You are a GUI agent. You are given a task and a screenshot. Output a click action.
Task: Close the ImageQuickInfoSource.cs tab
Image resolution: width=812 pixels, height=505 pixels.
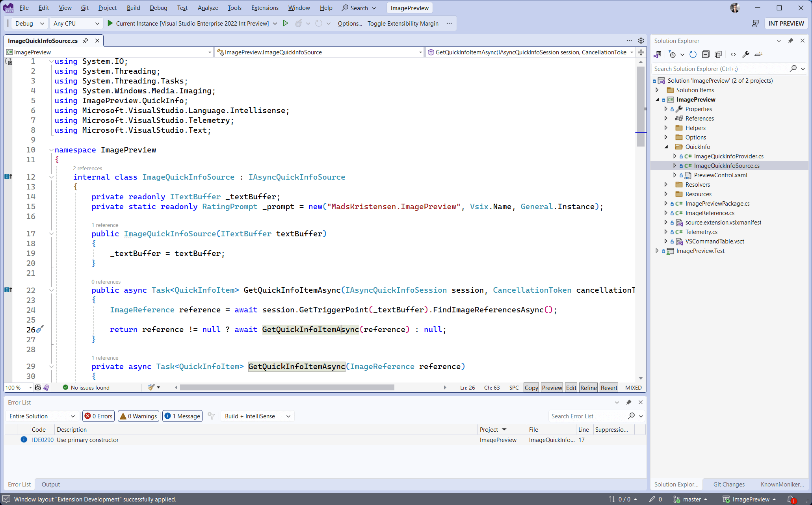pos(97,41)
